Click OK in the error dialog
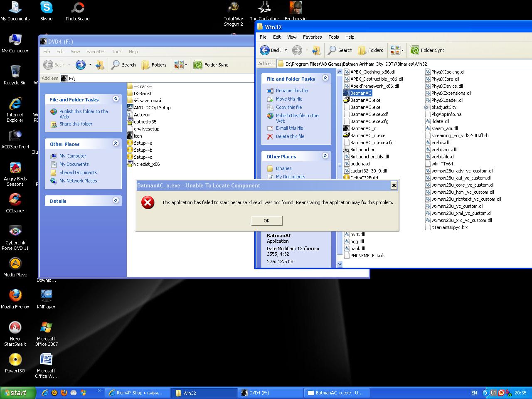Viewport: 532px width, 399px height. click(266, 221)
